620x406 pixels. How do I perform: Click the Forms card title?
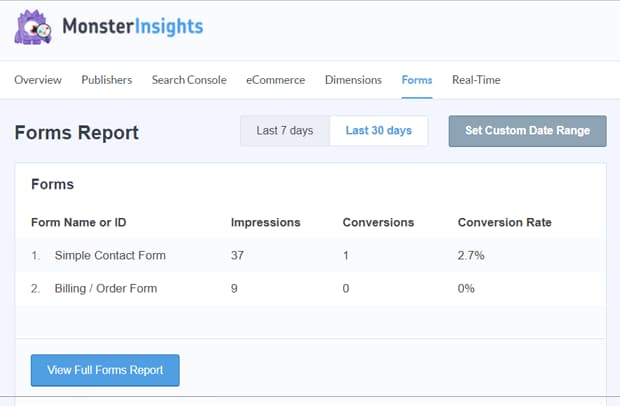pyautogui.click(x=53, y=185)
